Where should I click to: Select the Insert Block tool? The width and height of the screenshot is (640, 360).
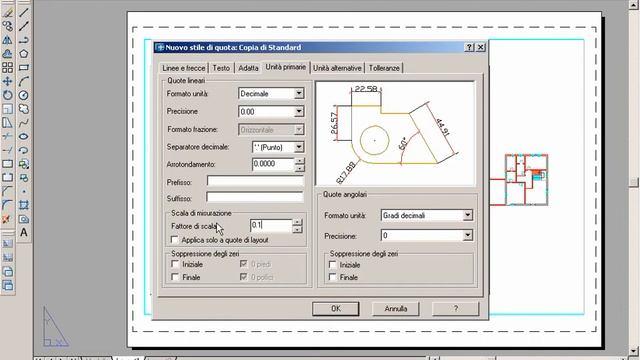pos(24,164)
